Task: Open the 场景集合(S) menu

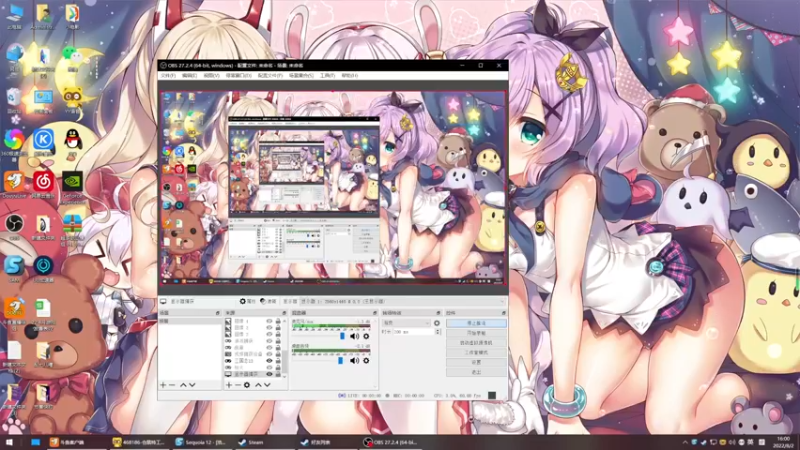Action: click(x=301, y=76)
